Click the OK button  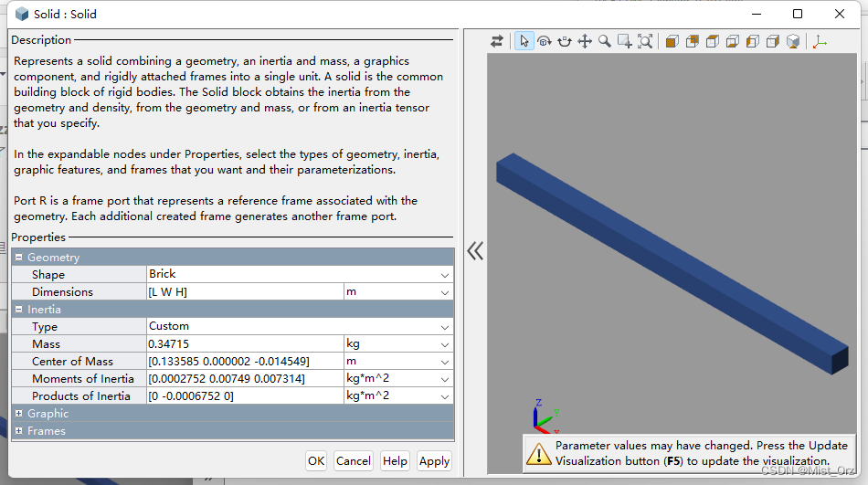coord(316,460)
